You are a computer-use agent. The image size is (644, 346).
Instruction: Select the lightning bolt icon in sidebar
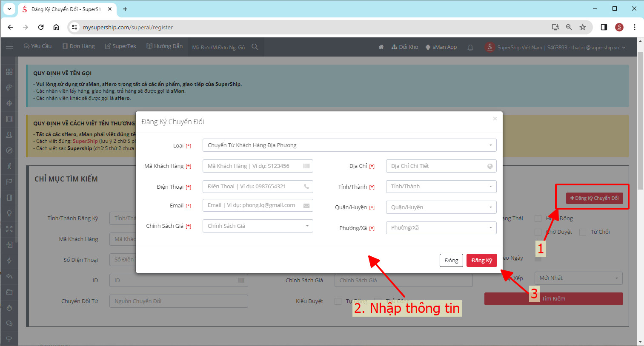[9, 261]
